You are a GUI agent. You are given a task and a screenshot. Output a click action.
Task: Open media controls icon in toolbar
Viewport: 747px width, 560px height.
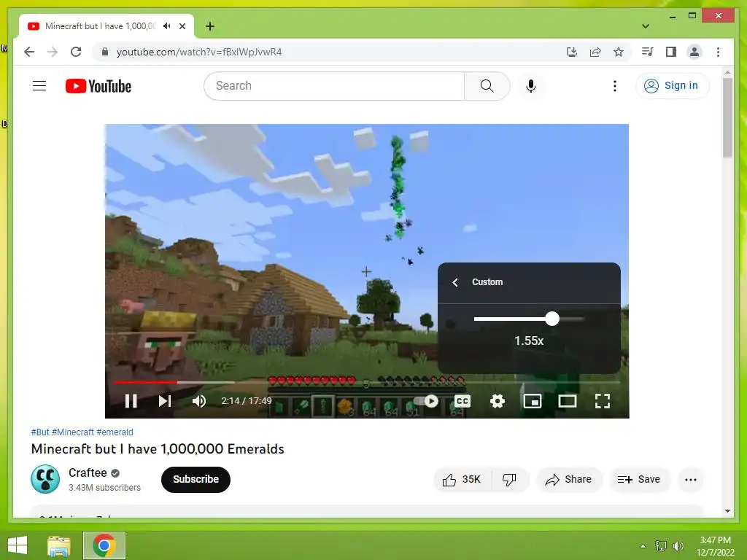click(x=648, y=52)
